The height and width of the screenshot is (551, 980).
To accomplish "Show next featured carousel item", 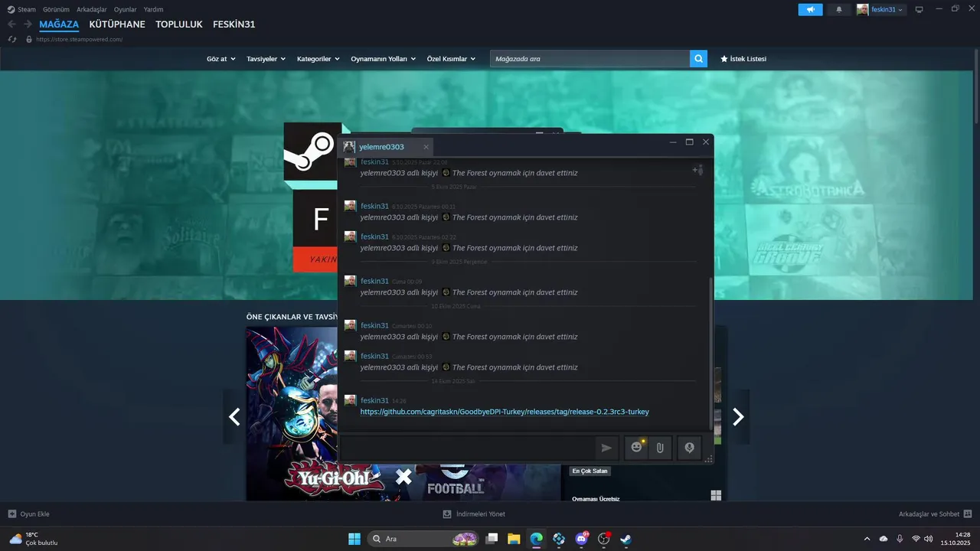I will [738, 416].
